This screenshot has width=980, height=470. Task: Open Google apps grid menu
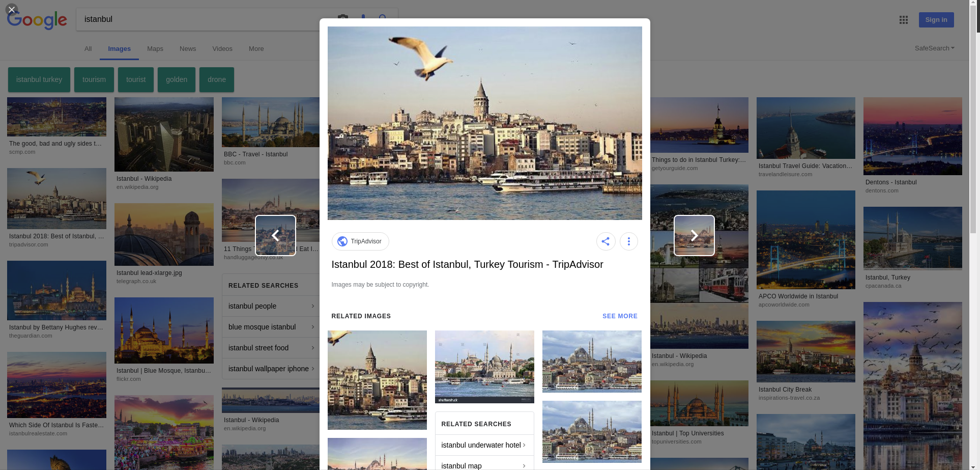[904, 20]
